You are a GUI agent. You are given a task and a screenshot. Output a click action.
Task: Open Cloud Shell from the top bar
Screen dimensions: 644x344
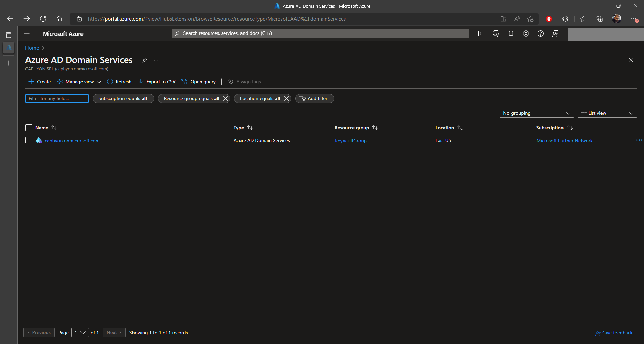pos(481,33)
